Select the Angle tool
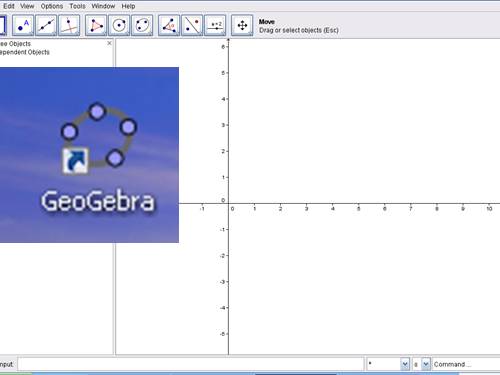The width and height of the screenshot is (500, 375). coord(169,25)
